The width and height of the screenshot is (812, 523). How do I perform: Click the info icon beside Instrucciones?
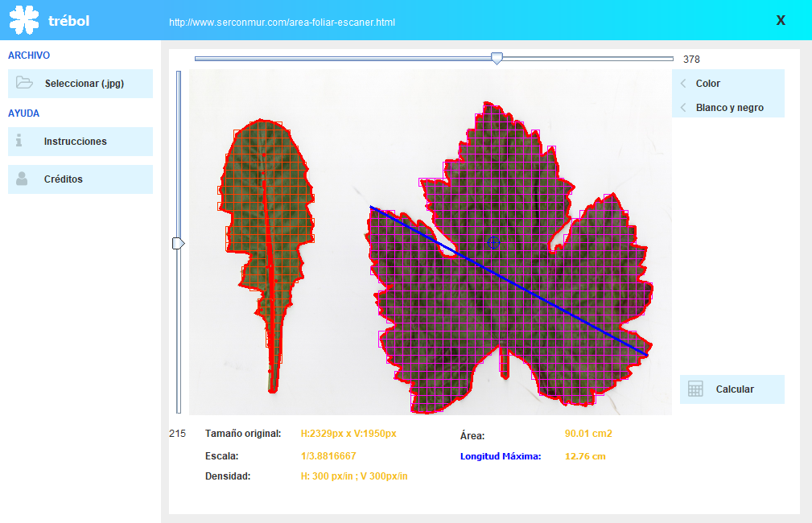19,140
